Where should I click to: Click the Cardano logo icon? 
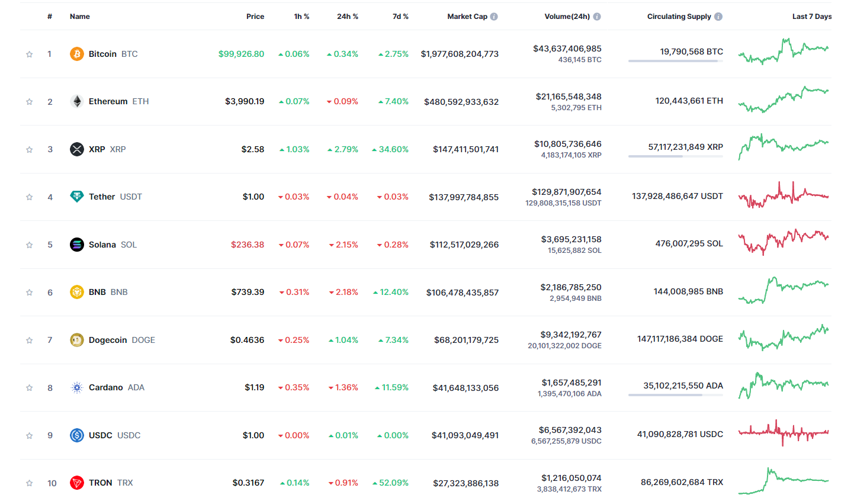[77, 387]
